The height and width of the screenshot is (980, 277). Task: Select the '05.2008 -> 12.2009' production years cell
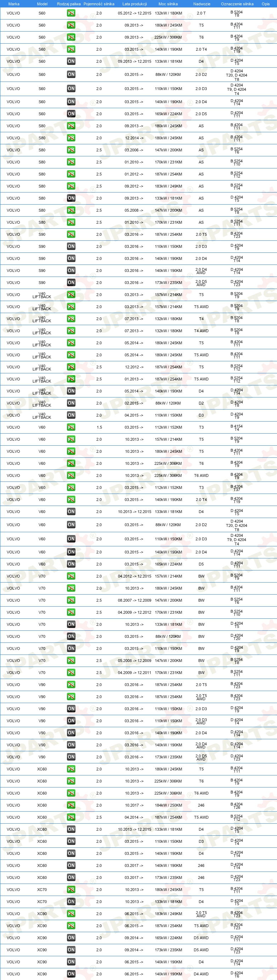point(135,661)
